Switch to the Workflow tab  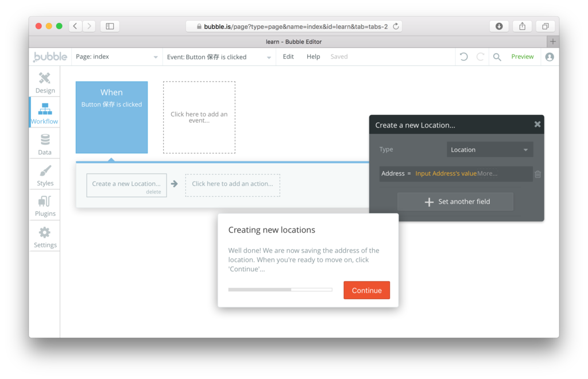pyautogui.click(x=45, y=113)
